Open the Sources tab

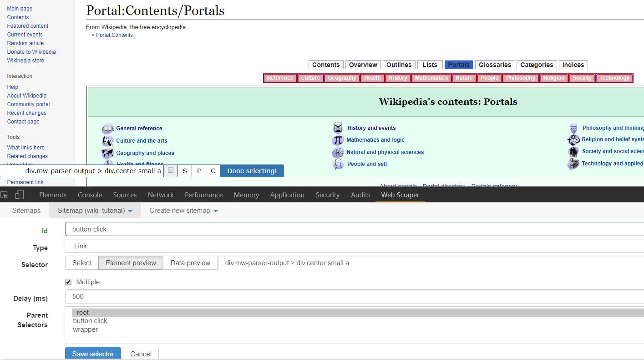[x=125, y=195]
